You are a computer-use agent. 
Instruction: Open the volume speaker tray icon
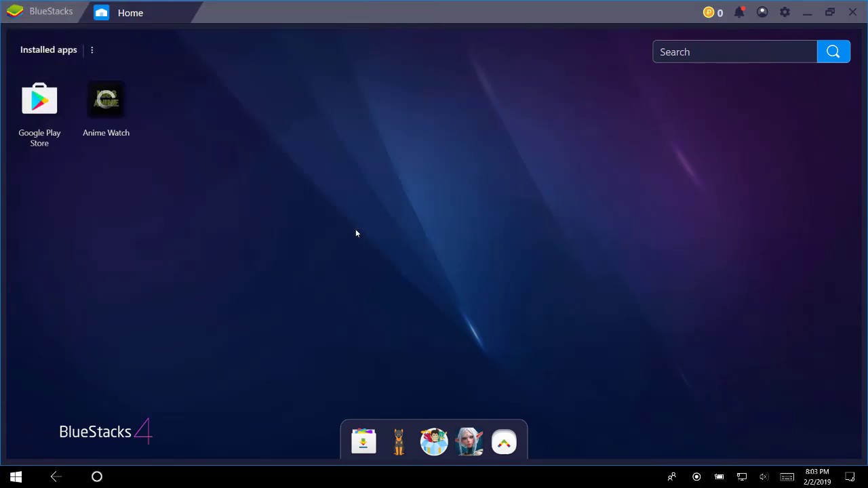pos(764,476)
